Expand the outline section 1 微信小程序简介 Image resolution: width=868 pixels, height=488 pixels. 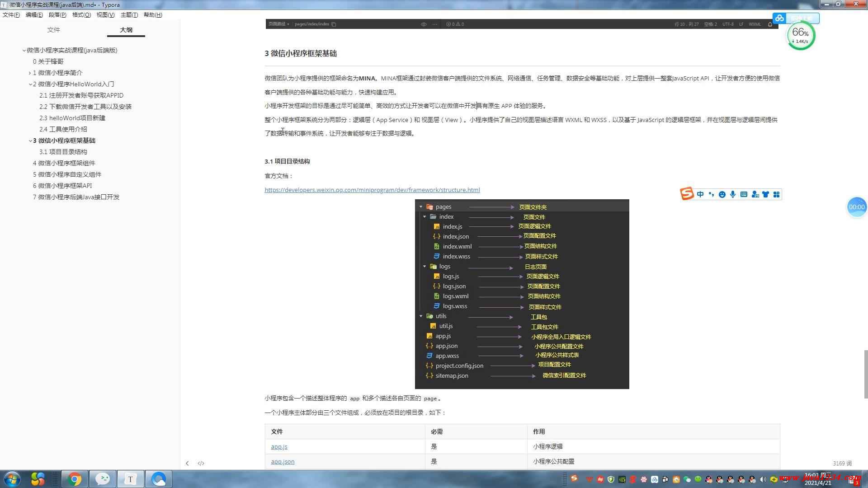30,73
